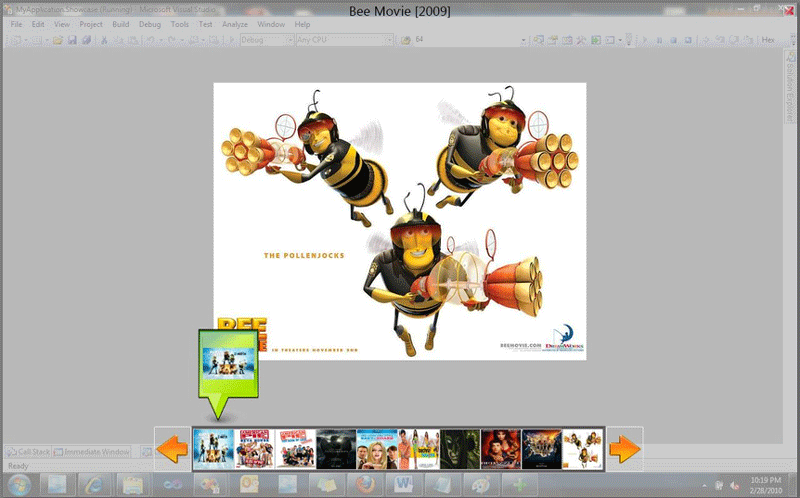Click the Ready status bar text
This screenshot has height=498, width=800.
(x=18, y=466)
